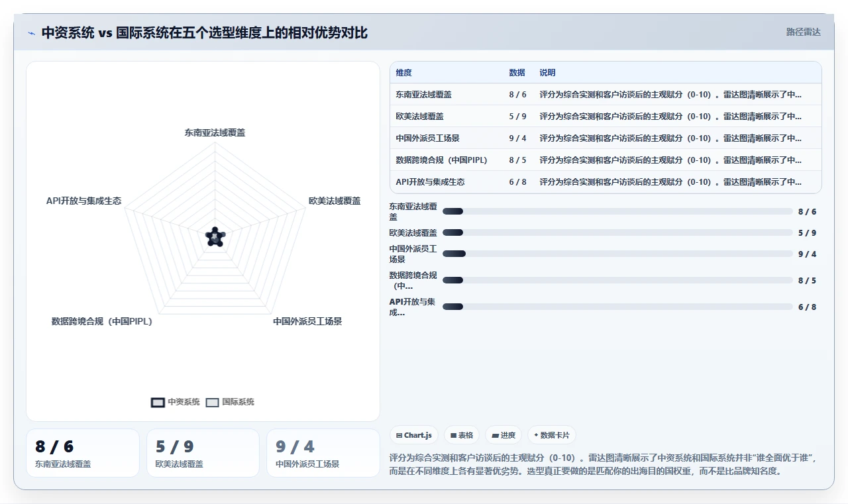This screenshot has width=848, height=504.
Task: Select the 8 / 6 东南亚法域覆盖 card
Action: [x=83, y=453]
